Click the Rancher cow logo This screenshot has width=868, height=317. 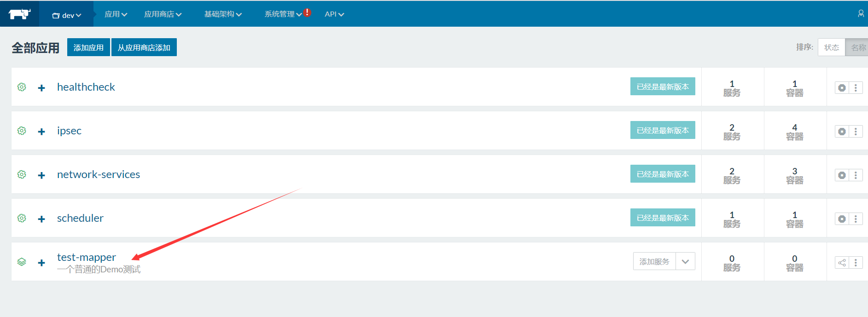(19, 14)
